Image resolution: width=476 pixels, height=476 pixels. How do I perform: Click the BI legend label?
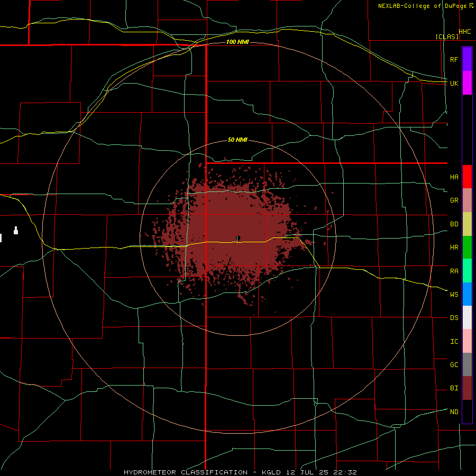[454, 388]
